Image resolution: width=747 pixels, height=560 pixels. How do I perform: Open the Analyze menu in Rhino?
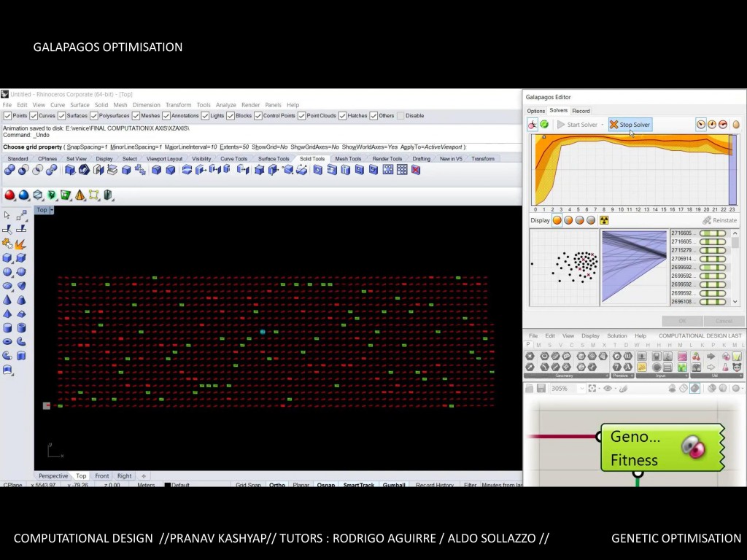(225, 105)
